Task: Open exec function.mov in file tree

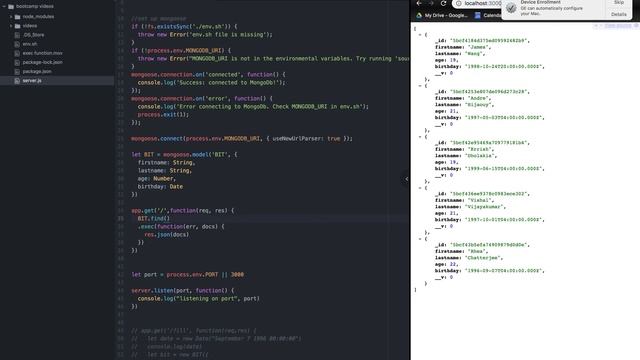Action: pos(42,53)
